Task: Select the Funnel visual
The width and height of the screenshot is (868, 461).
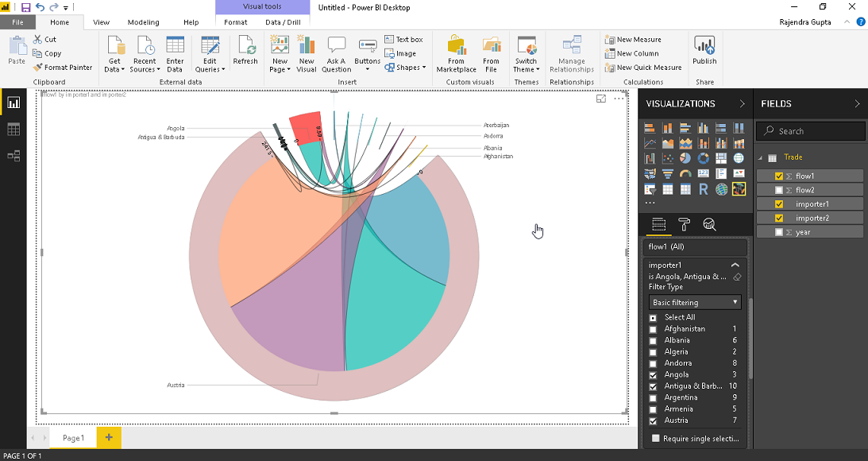Action: 668,174
